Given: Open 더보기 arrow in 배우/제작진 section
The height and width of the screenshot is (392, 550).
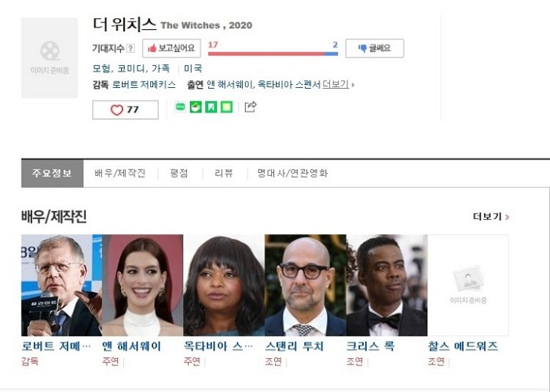Looking at the screenshot, I should (491, 217).
